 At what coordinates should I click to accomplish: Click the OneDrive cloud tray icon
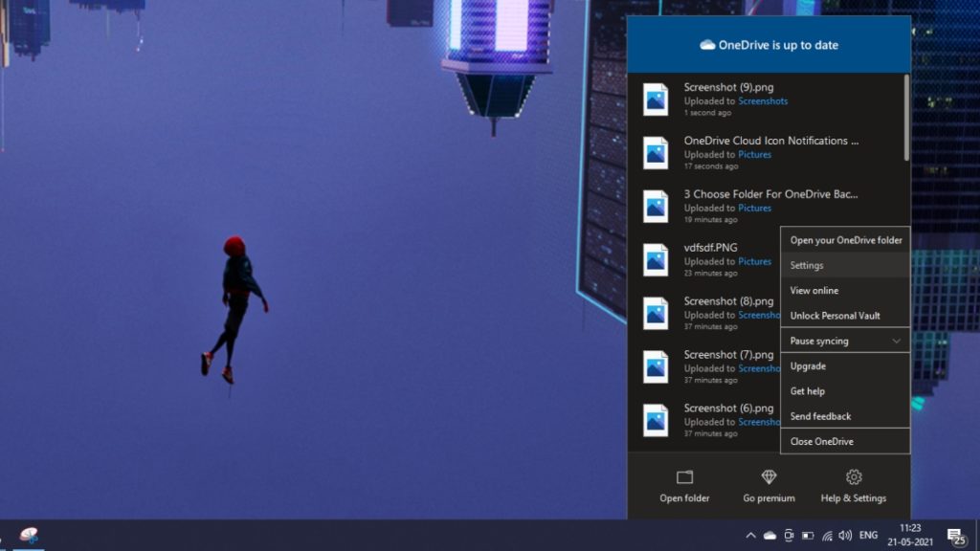[769, 536]
